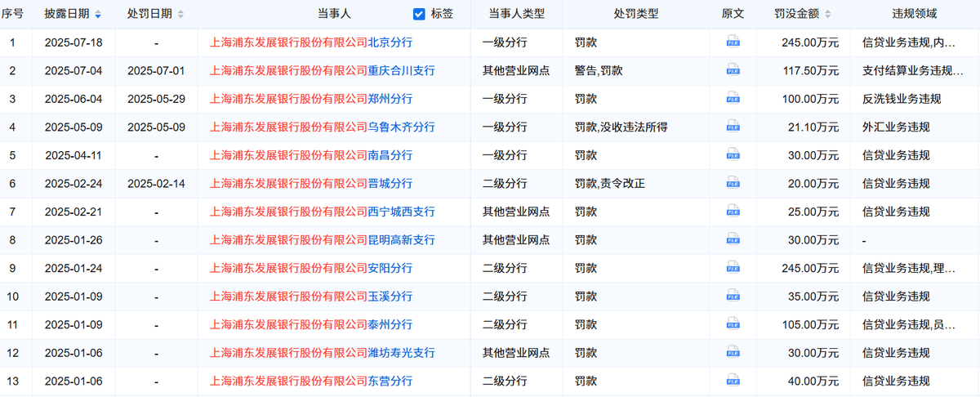Screen dimensions: 980x397
Task: Open PDF icon in 晋城分行 row
Action: click(x=733, y=184)
